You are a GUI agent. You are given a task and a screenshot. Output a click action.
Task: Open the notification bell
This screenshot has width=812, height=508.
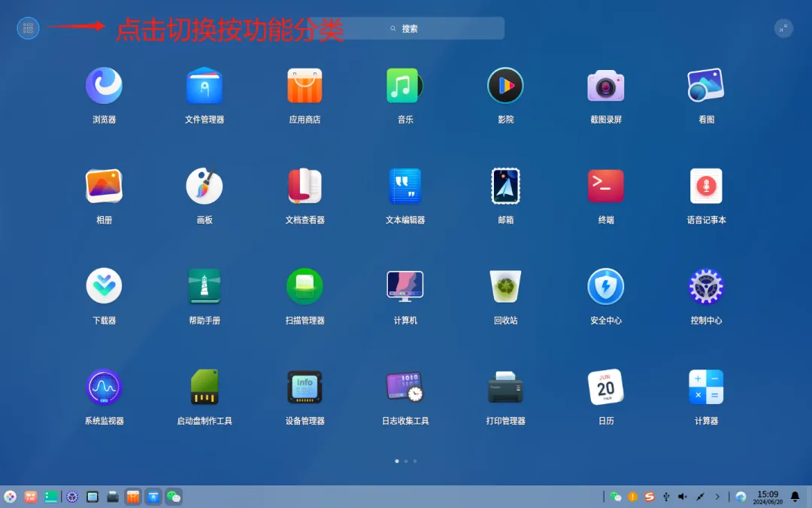(x=795, y=497)
